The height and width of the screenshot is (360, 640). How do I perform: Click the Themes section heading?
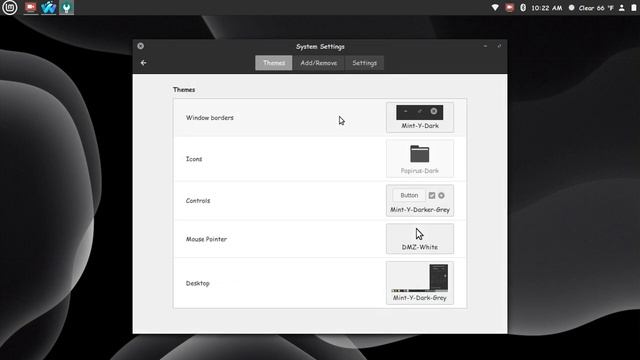click(x=184, y=89)
